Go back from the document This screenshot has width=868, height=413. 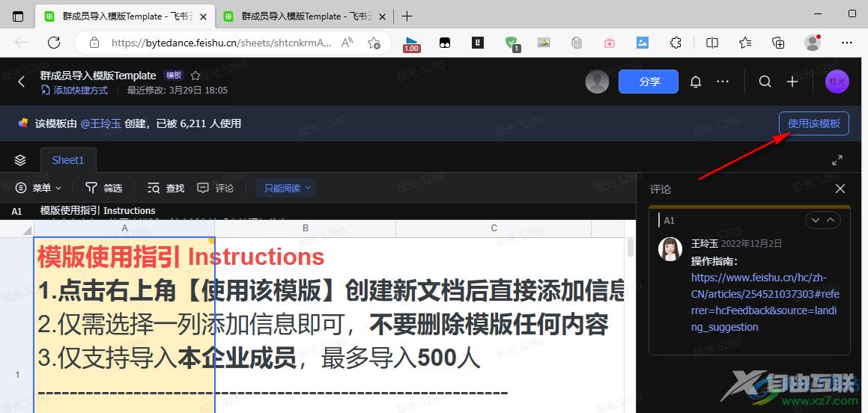tap(22, 82)
